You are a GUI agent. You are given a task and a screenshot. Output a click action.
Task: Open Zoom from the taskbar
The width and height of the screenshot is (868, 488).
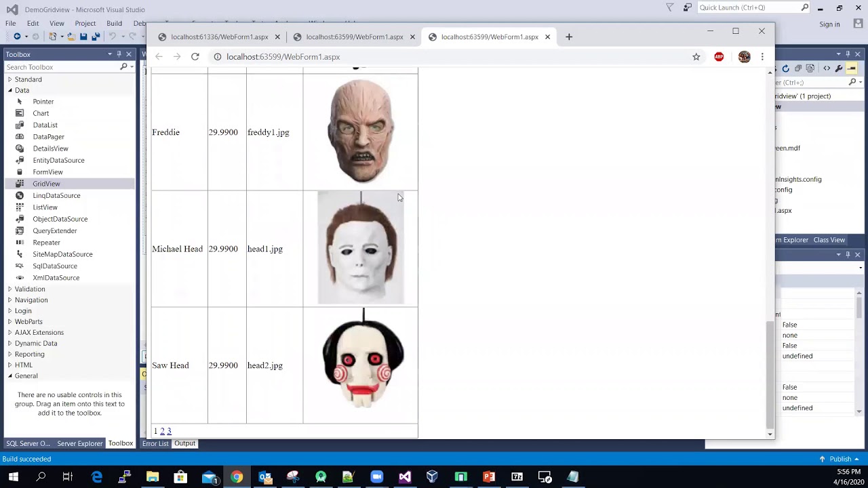377,477
